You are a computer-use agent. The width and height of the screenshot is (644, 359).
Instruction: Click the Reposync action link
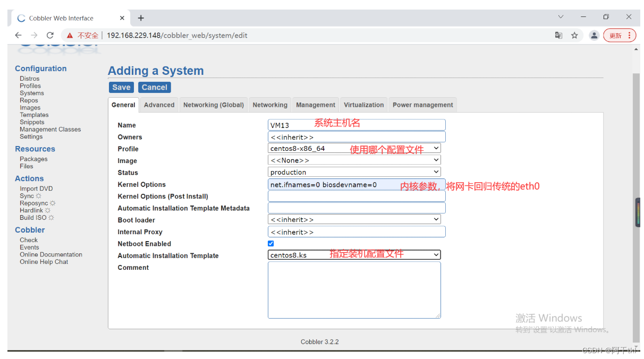tap(34, 203)
